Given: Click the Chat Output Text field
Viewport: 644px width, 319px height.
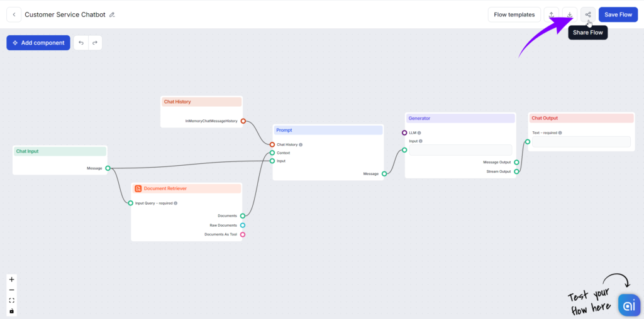Looking at the screenshot, I should 581,142.
